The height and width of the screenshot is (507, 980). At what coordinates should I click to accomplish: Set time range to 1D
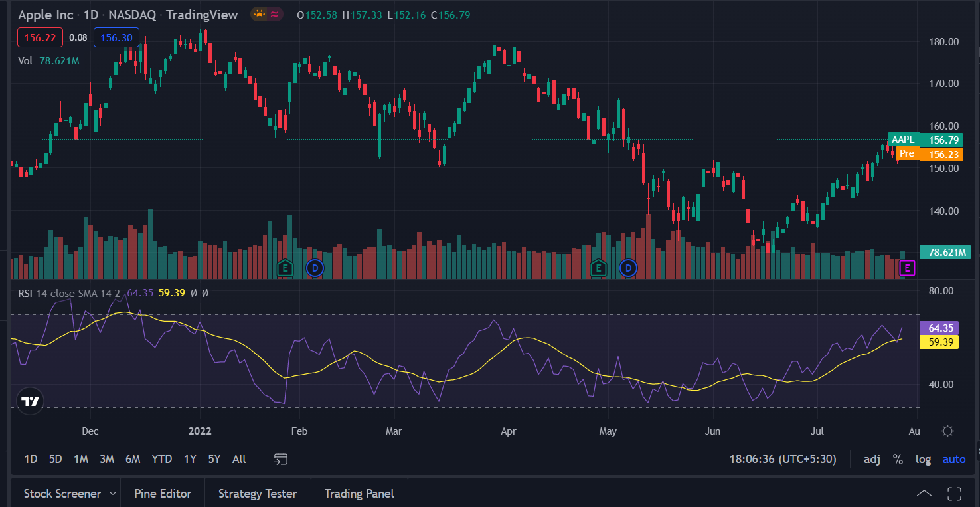31,459
